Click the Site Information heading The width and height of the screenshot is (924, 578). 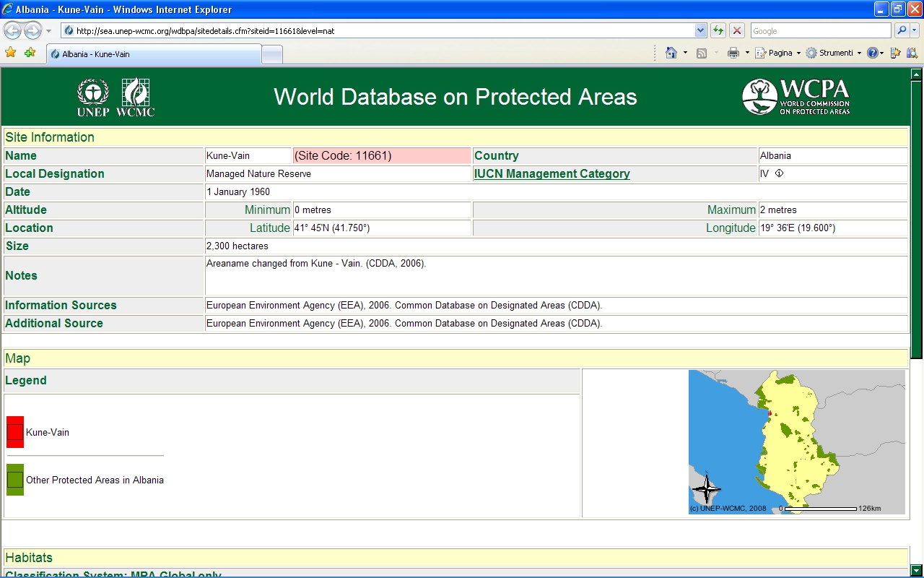click(50, 137)
